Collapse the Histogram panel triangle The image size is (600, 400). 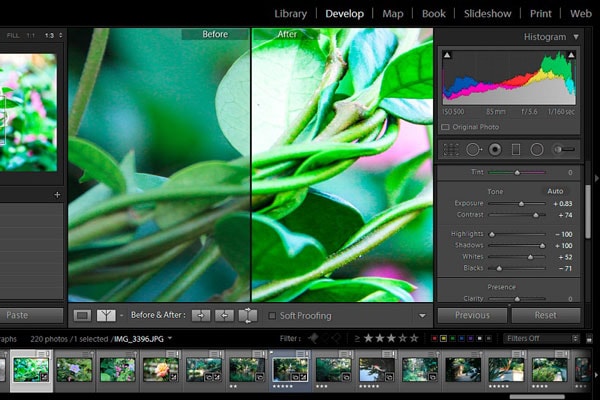point(576,37)
